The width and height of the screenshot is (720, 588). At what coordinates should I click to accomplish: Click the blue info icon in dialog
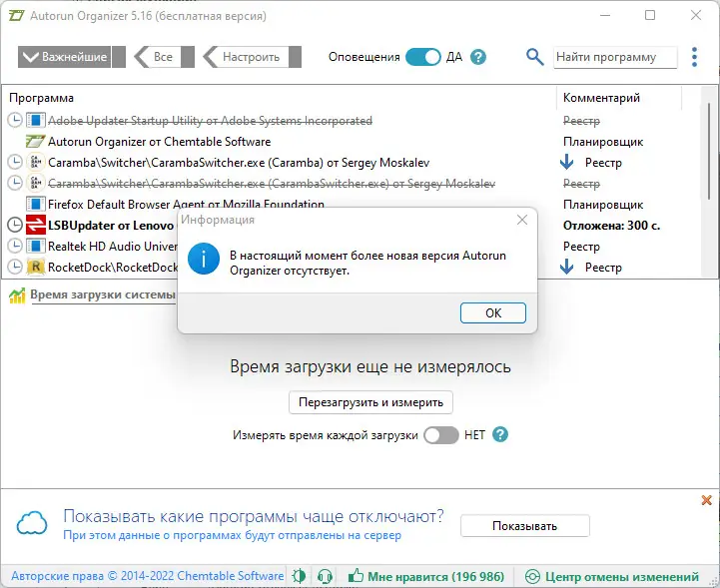204,259
